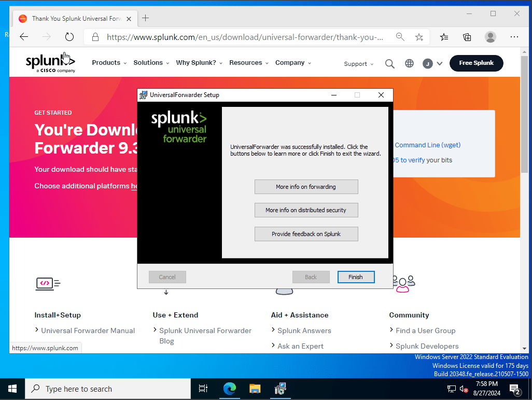Image resolution: width=532 pixels, height=400 pixels.
Task: Click the muted volume tray icon
Action: [464, 389]
